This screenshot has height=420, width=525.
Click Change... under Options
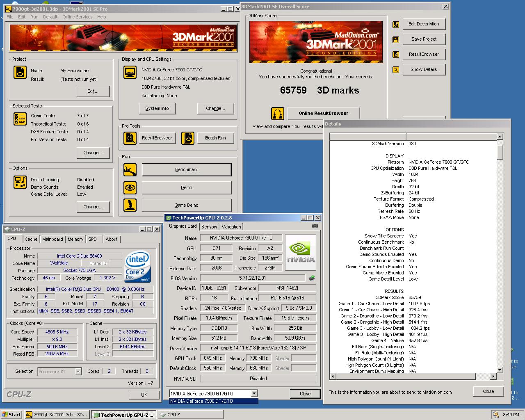[93, 207]
